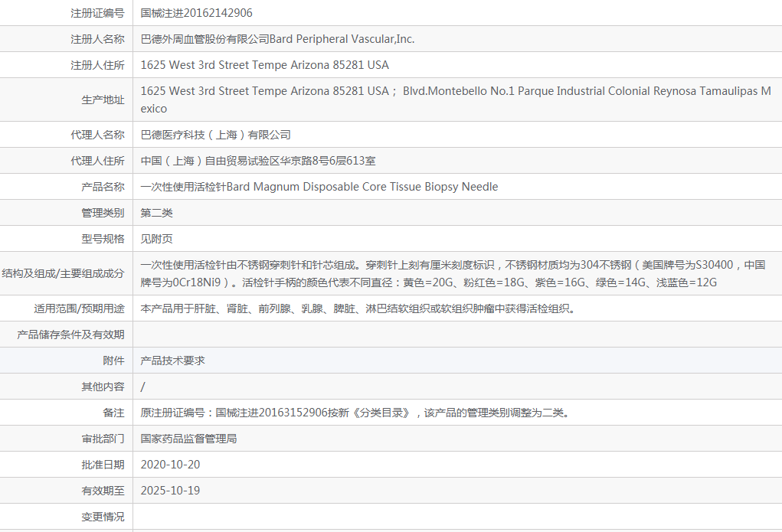This screenshot has width=782, height=532.
Task: Click the 审批部门 label
Action: [103, 439]
